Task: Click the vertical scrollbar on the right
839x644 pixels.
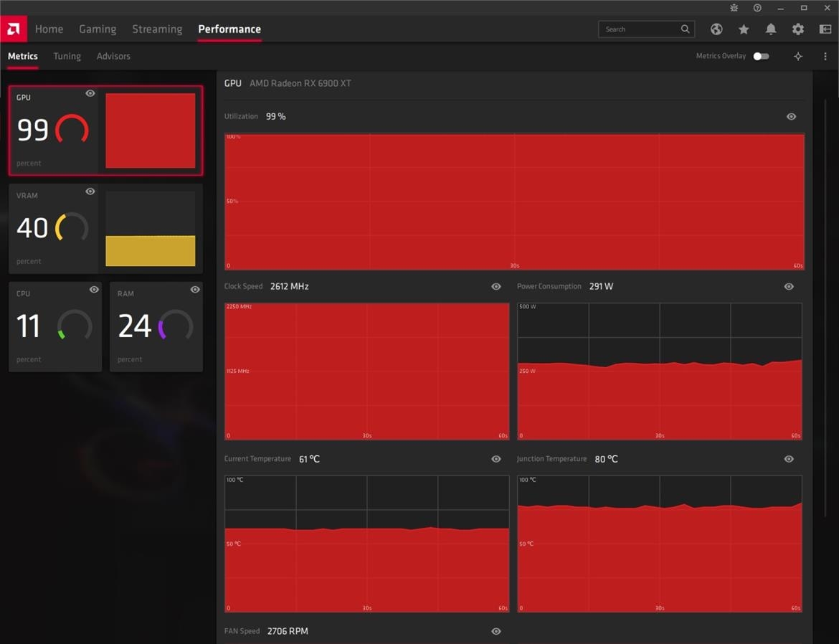Action: click(825, 287)
